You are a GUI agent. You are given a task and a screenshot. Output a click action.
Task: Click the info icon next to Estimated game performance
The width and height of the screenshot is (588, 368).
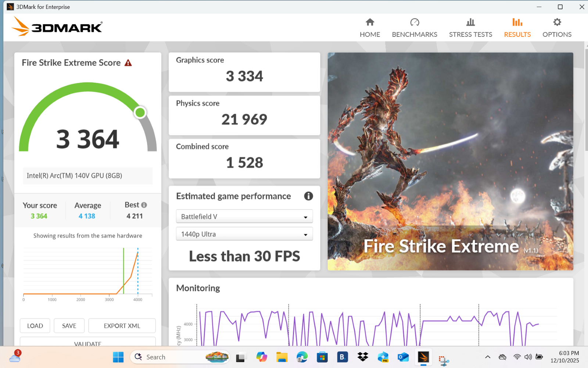click(x=308, y=196)
